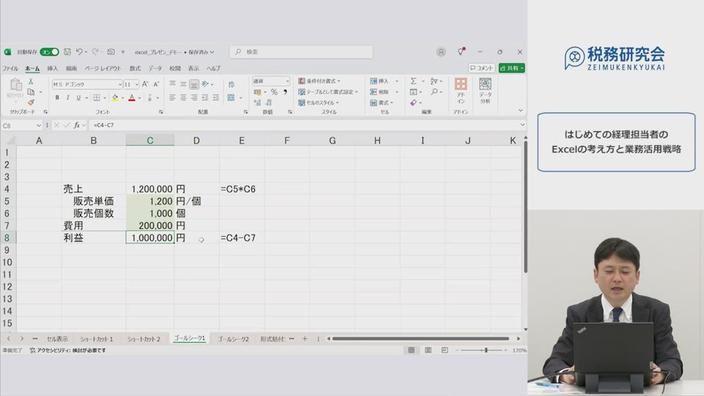The image size is (704, 396).
Task: Click the percent style icon
Action: pyautogui.click(x=274, y=92)
